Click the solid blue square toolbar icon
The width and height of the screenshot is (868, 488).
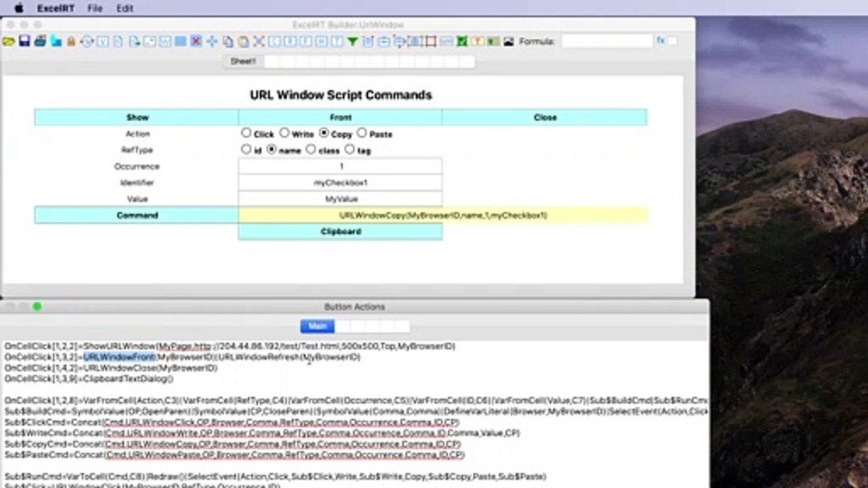pyautogui.click(x=180, y=41)
